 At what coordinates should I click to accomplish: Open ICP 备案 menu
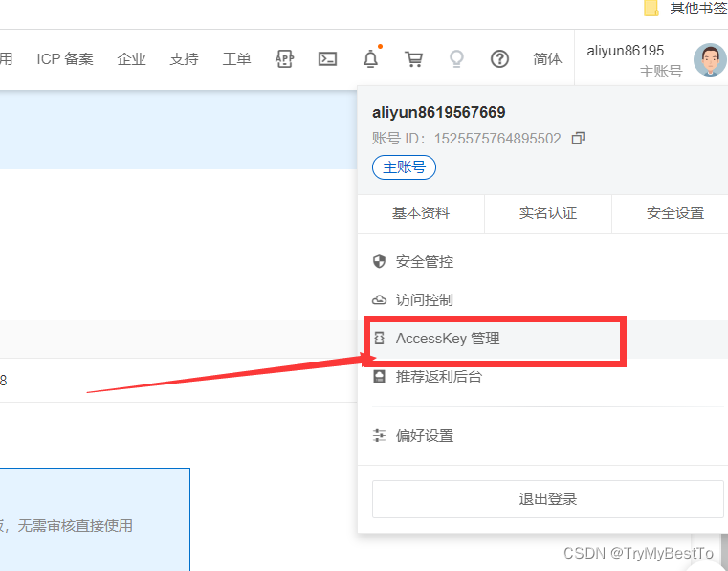(65, 59)
